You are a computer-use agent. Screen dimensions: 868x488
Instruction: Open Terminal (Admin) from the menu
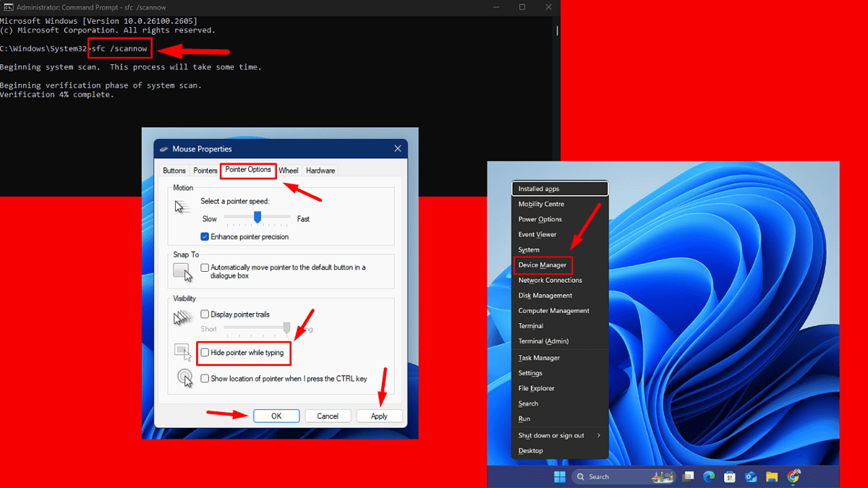click(560, 341)
